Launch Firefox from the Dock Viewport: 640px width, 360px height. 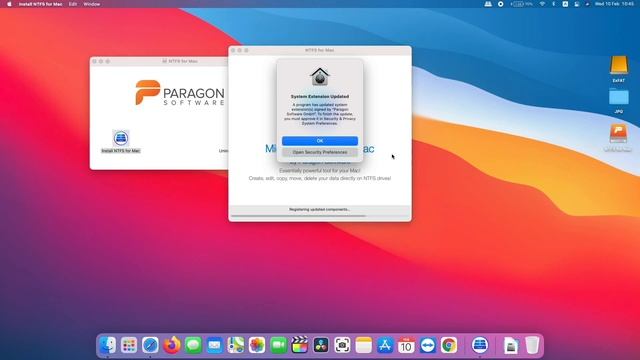pyautogui.click(x=172, y=345)
